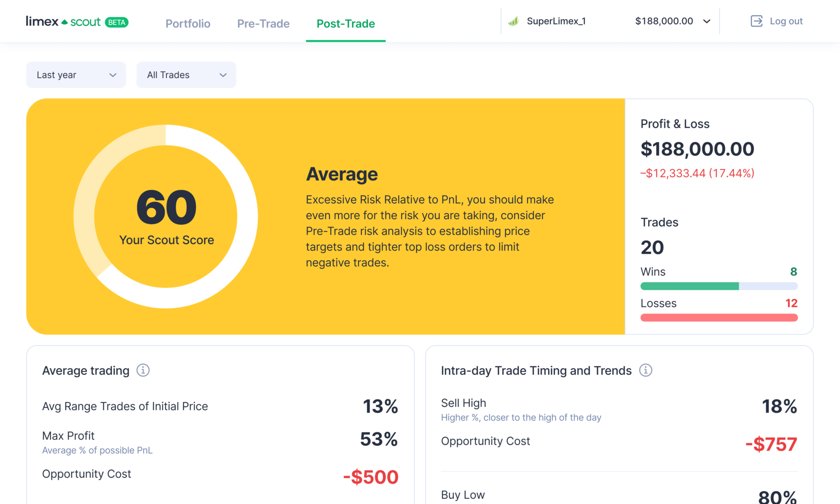The width and height of the screenshot is (840, 504).
Task: Open the Last year period dropdown
Action: pyautogui.click(x=76, y=75)
